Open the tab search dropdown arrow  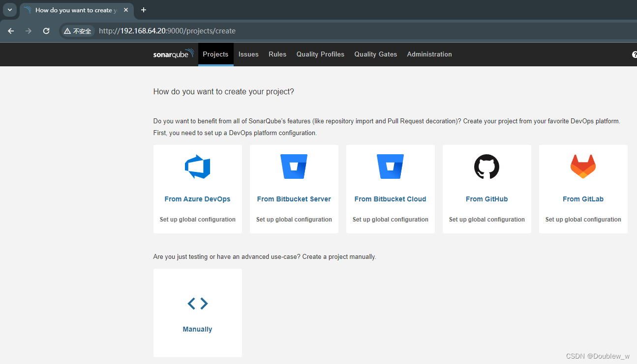coord(9,10)
